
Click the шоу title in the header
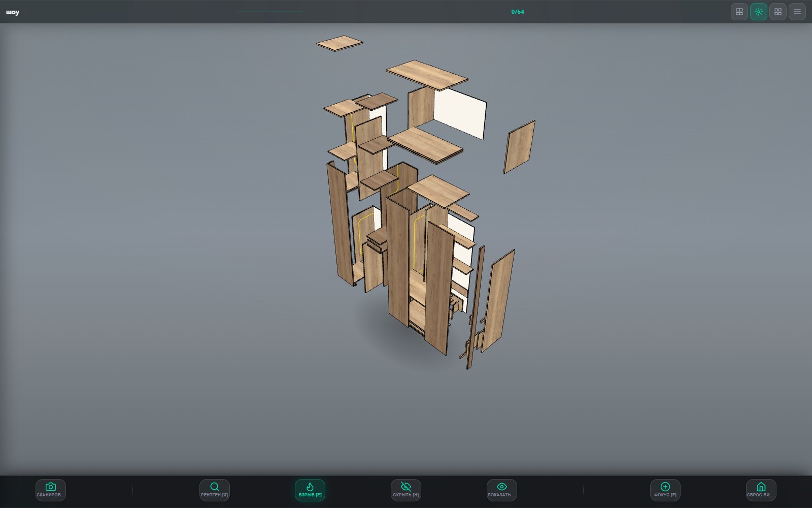pyautogui.click(x=13, y=12)
